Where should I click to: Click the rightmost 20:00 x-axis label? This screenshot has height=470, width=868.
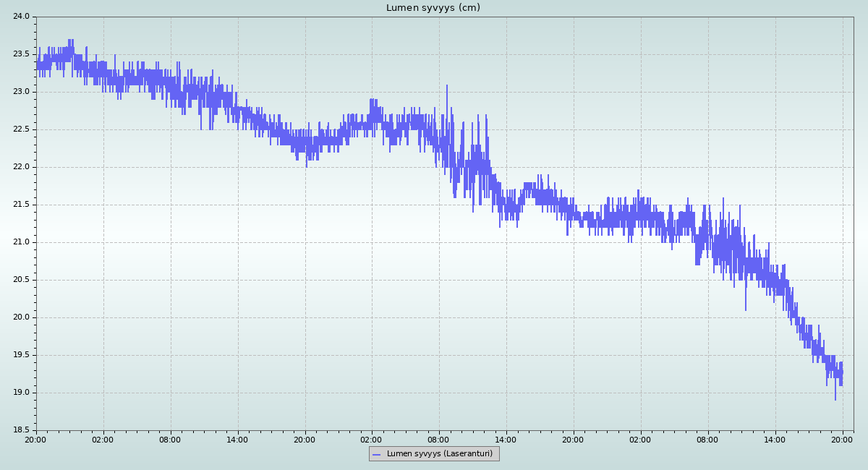tap(843, 439)
